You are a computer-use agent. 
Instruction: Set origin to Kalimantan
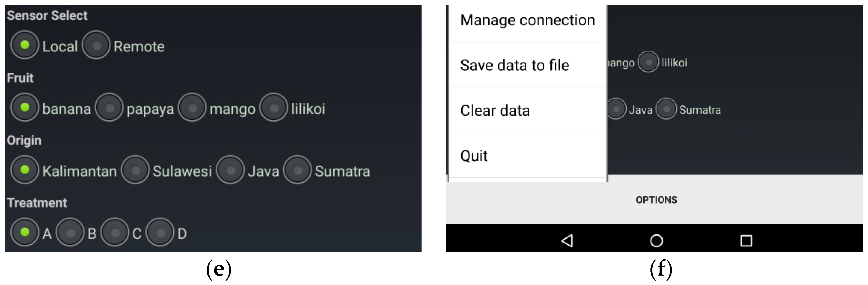click(x=25, y=170)
